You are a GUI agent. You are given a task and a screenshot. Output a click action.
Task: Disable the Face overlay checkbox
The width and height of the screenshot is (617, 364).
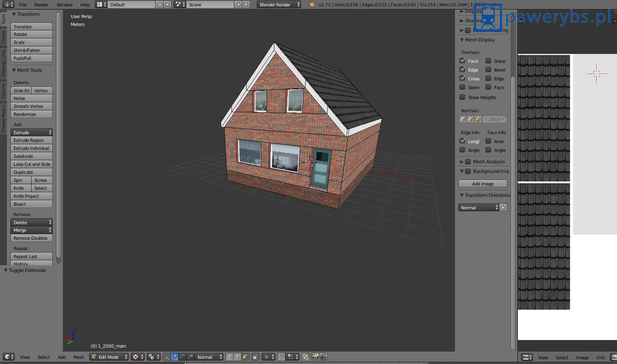click(x=463, y=61)
